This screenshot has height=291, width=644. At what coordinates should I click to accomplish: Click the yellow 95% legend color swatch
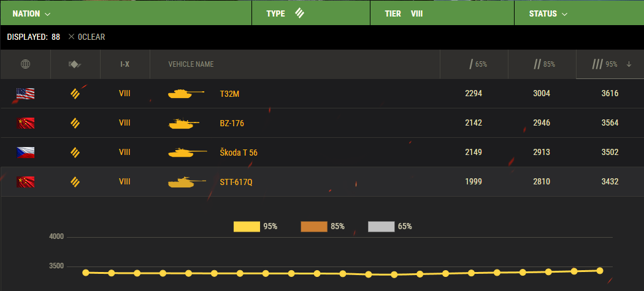click(x=247, y=227)
